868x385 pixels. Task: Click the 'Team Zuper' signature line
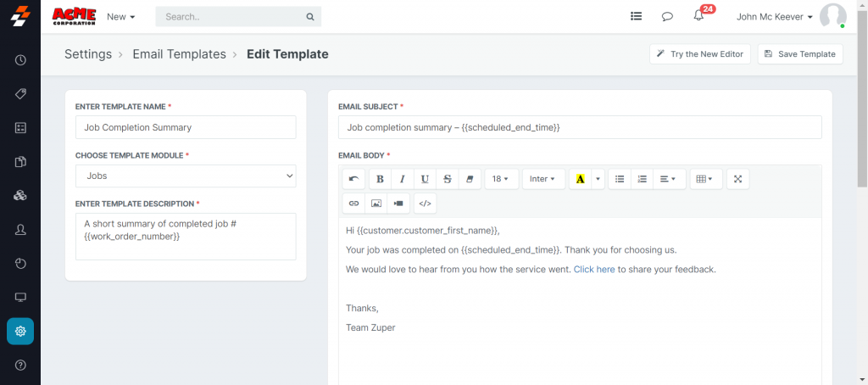pos(370,327)
